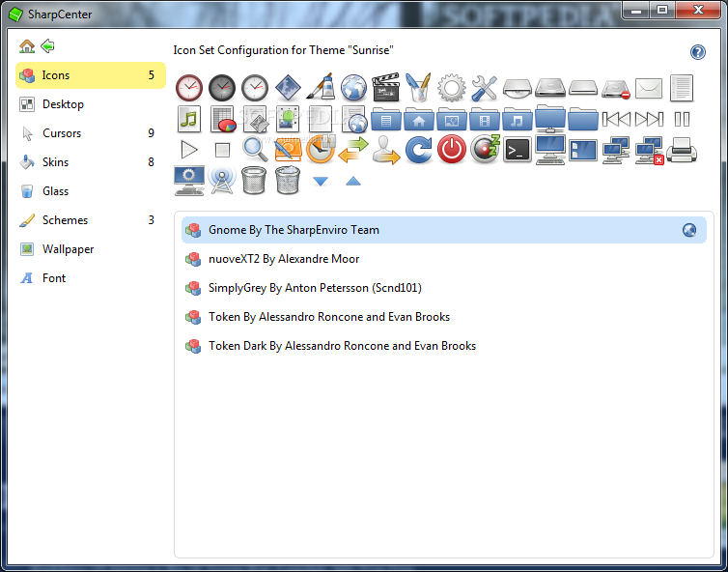Select Gnome By The SharpEnviro Team icon set
The image size is (728, 572).
[x=444, y=230]
